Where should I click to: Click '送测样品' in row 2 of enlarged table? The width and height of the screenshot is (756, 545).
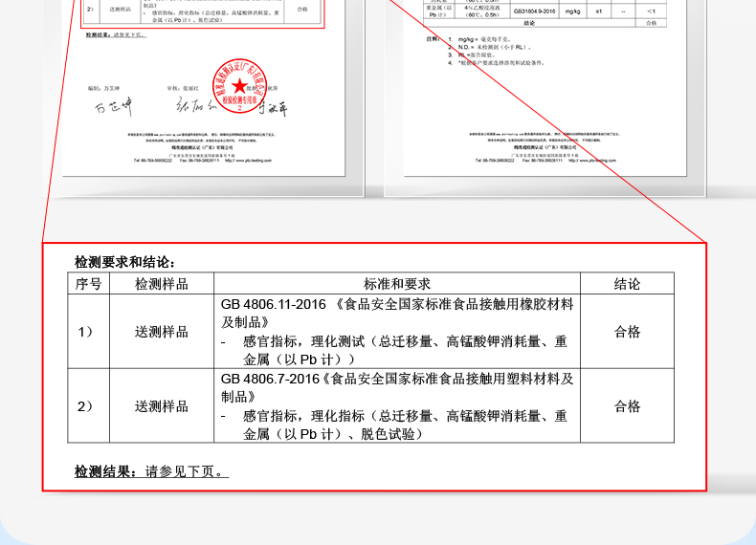point(162,406)
